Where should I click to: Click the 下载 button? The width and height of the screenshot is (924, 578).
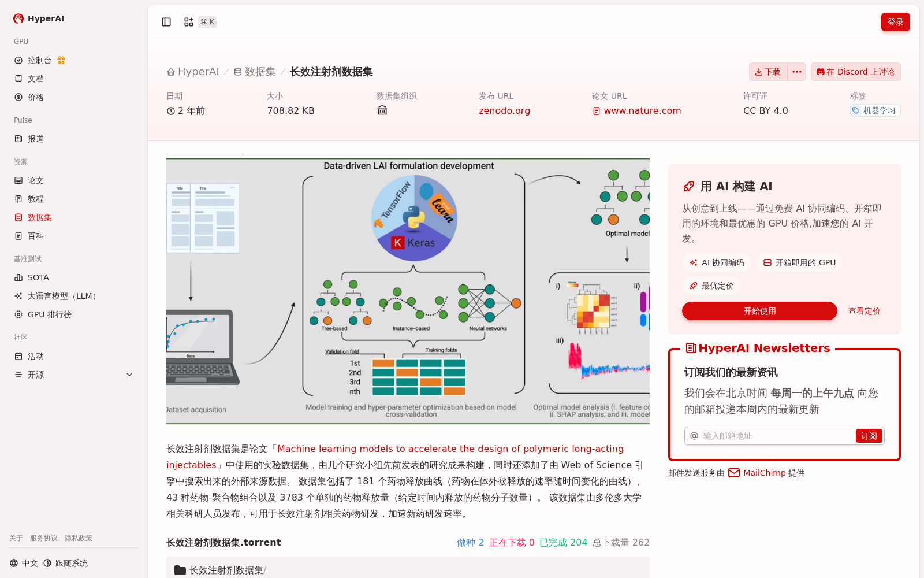[x=767, y=72]
